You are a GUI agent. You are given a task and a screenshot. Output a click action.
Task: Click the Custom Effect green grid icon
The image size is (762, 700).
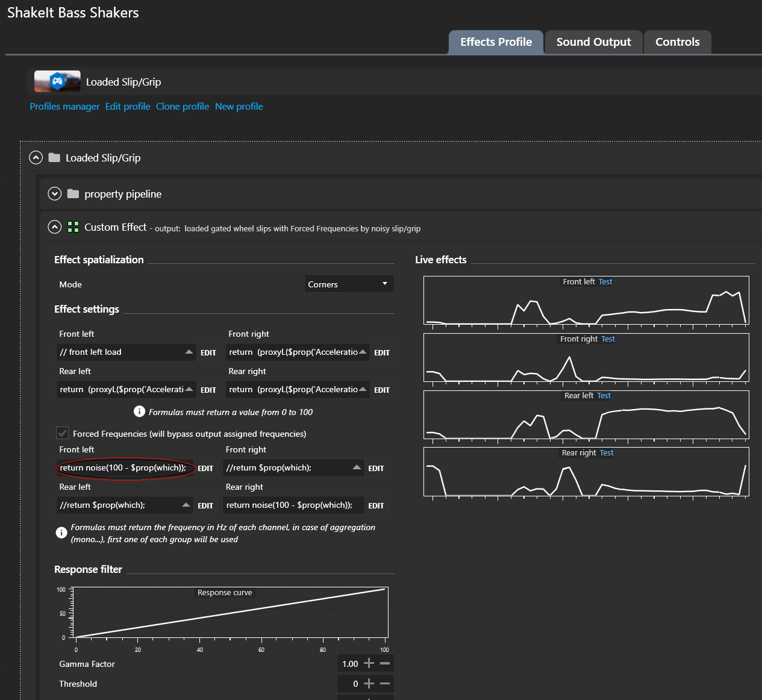point(73,227)
